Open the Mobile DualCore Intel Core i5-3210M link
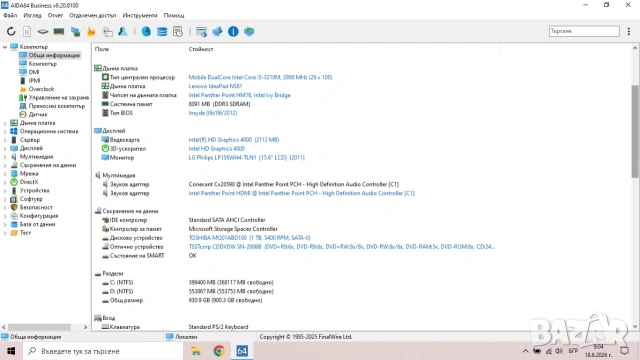Image resolution: width=640 pixels, height=360 pixels. (260, 77)
